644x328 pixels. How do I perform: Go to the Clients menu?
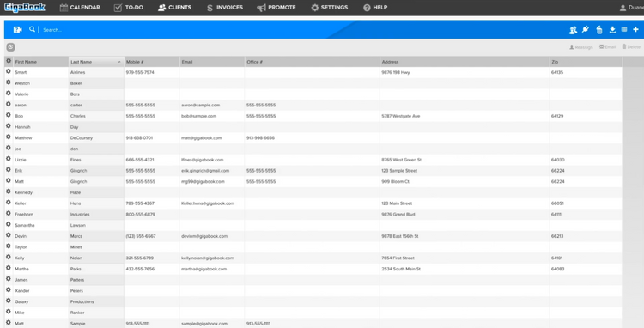174,8
